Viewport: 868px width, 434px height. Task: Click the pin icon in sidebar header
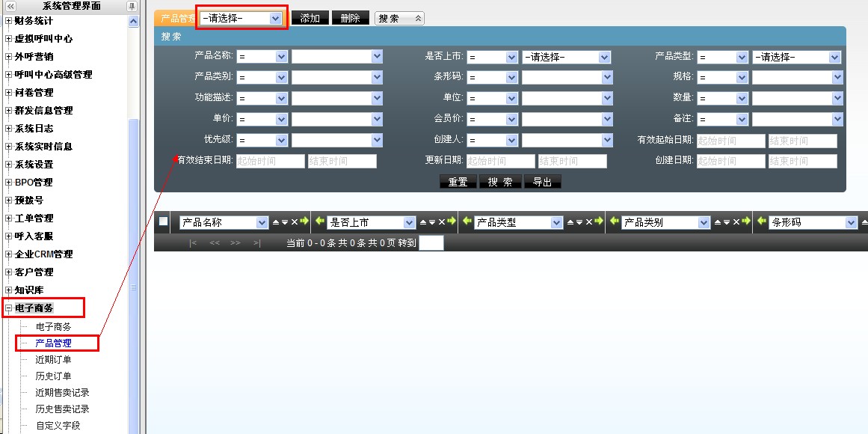132,7
